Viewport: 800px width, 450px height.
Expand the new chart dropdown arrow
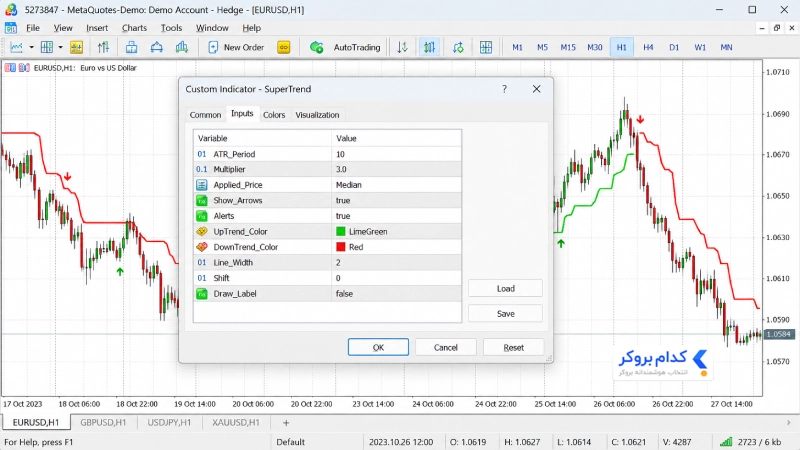(31, 47)
